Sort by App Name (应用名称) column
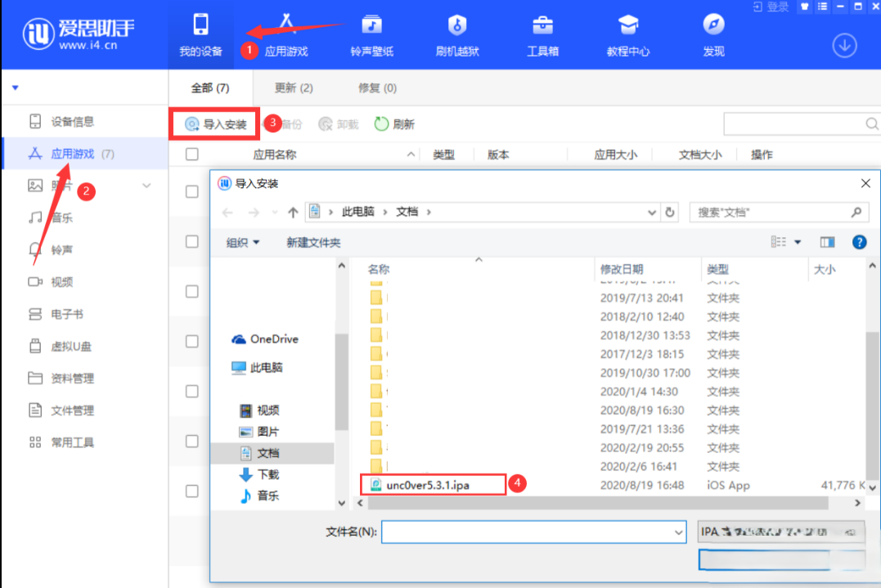 (274, 155)
